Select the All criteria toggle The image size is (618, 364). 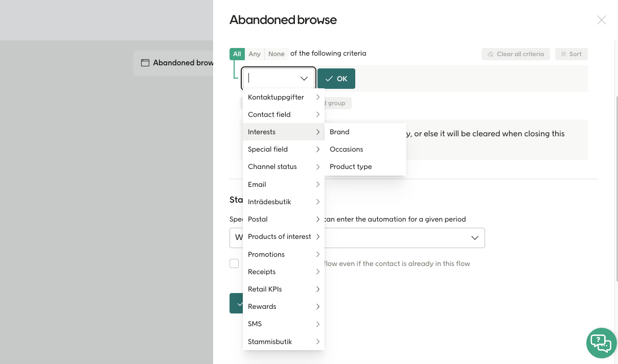[237, 54]
